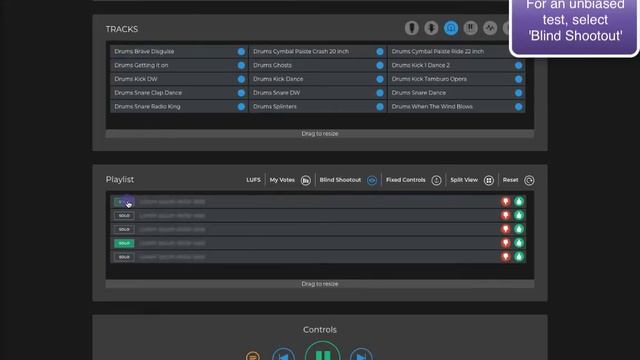Thumbs down the last playlist row
Screen dimensions: 640x360
[506, 257]
